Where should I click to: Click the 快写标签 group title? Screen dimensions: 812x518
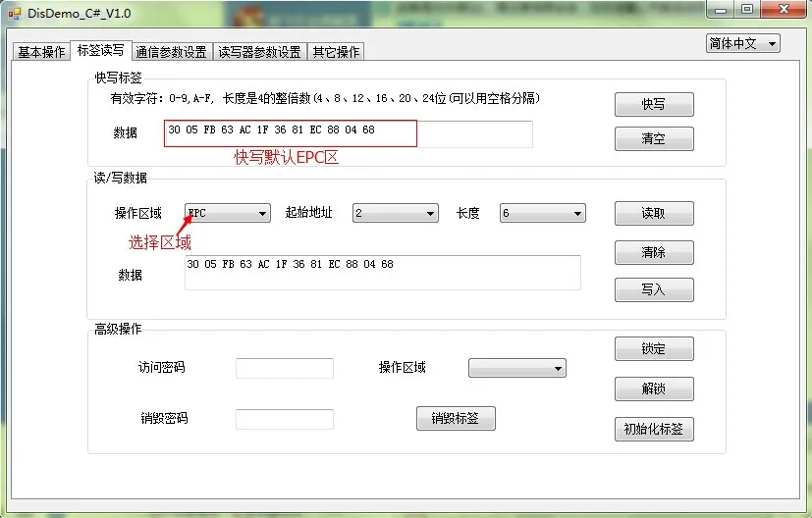click(118, 78)
